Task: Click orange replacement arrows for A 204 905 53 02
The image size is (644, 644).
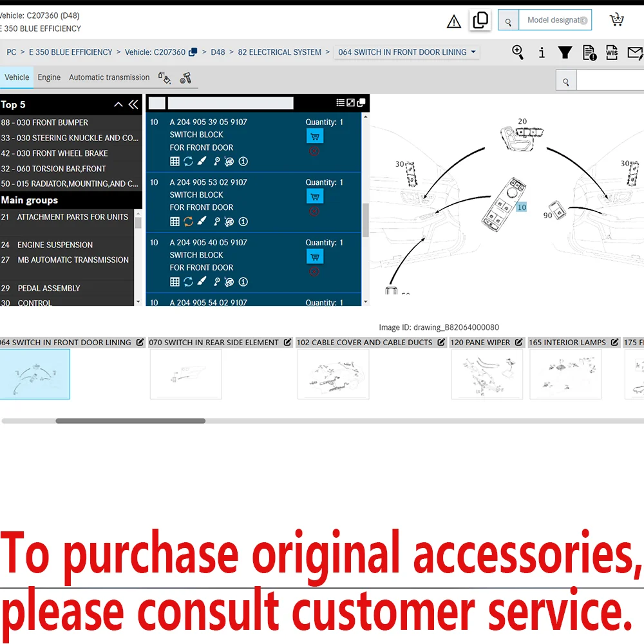Action: pos(188,222)
